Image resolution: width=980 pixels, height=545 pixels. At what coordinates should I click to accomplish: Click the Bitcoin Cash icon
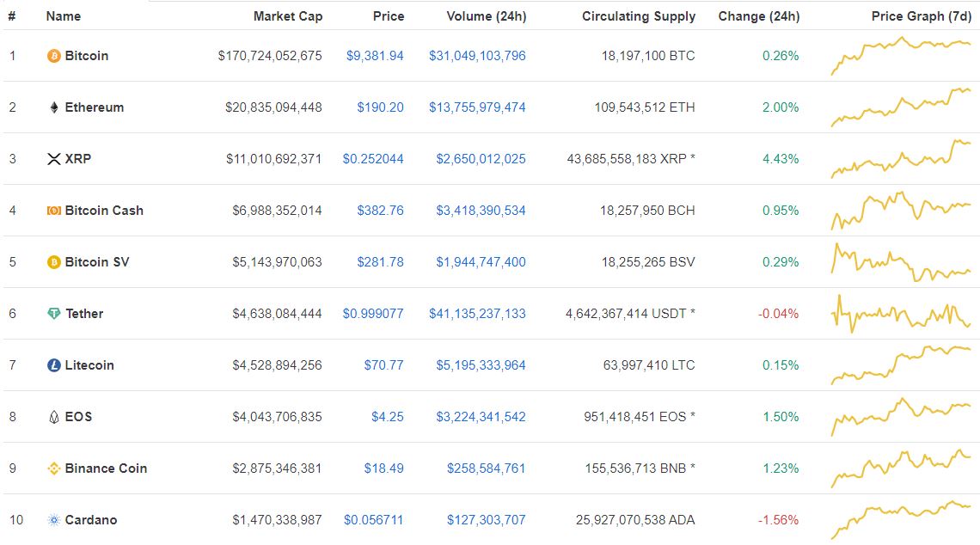pos(54,211)
